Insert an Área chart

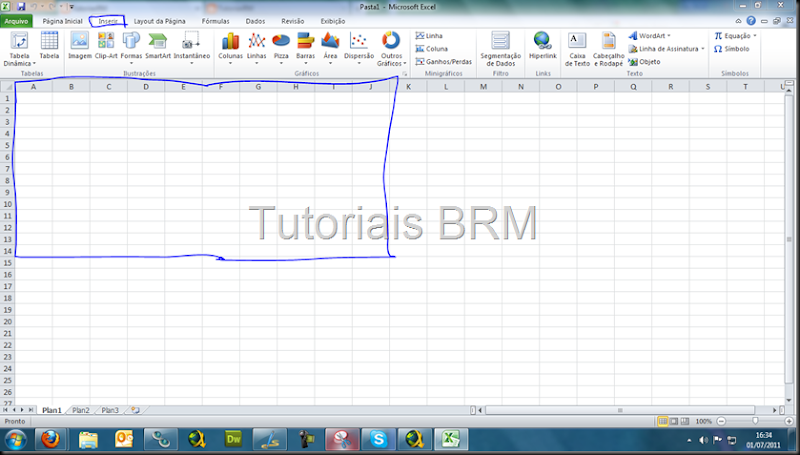pyautogui.click(x=331, y=48)
